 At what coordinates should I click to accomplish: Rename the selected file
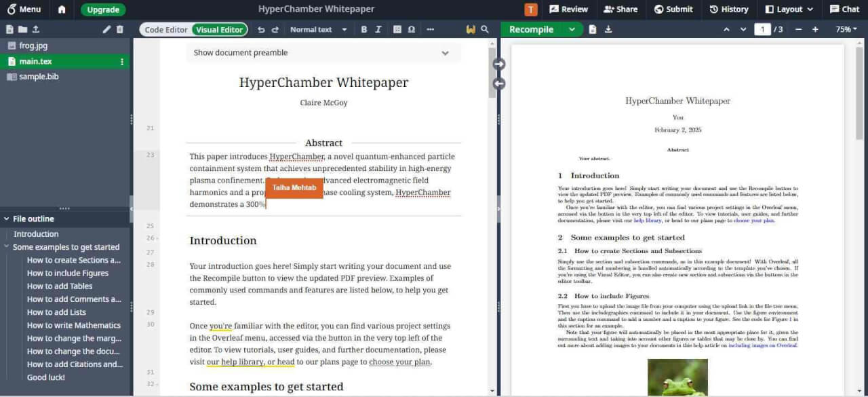(105, 30)
